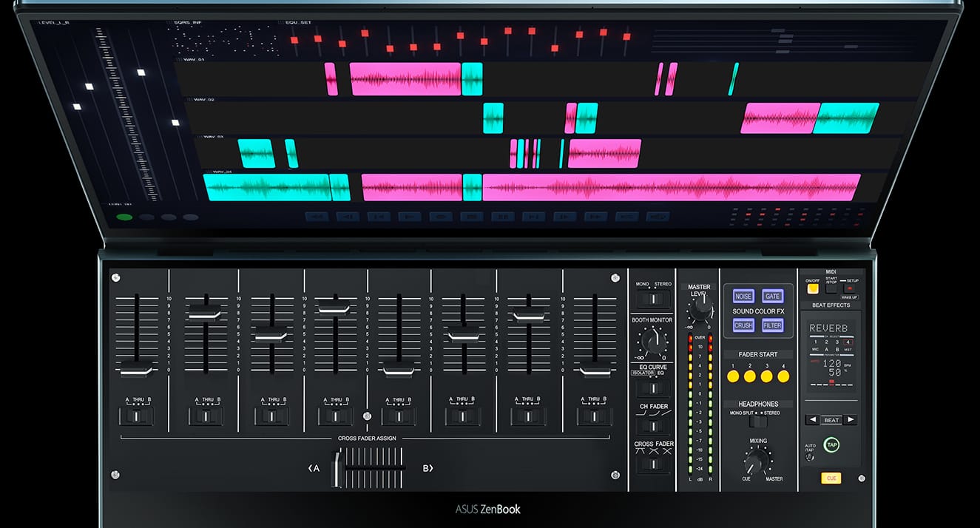Turn on the FILTER effect button

[x=772, y=325]
